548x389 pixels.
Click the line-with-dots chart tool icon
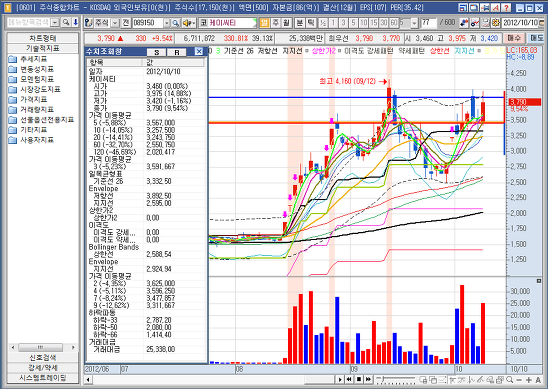click(475, 23)
